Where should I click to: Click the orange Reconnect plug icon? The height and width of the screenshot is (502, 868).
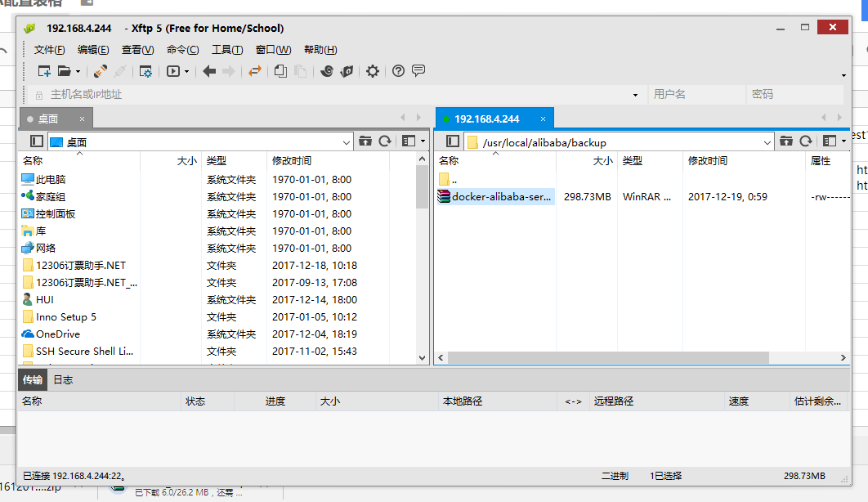click(x=101, y=71)
